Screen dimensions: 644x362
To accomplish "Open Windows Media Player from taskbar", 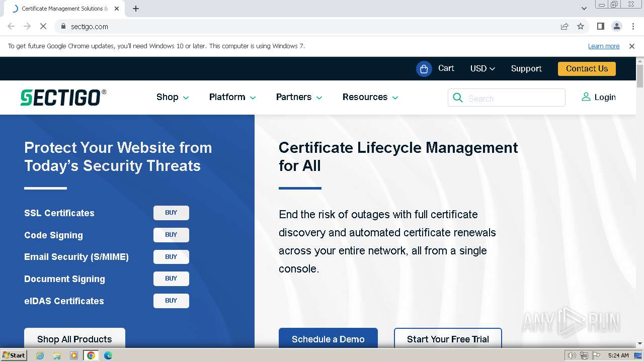I will [x=74, y=355].
